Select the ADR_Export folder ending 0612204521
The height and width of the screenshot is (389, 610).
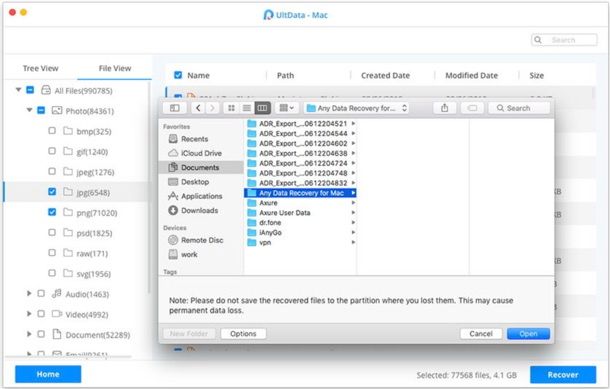[x=301, y=124]
